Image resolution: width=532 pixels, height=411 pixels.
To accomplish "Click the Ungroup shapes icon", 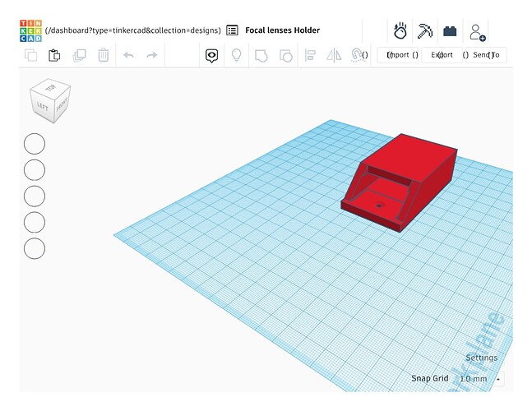I will (x=285, y=56).
